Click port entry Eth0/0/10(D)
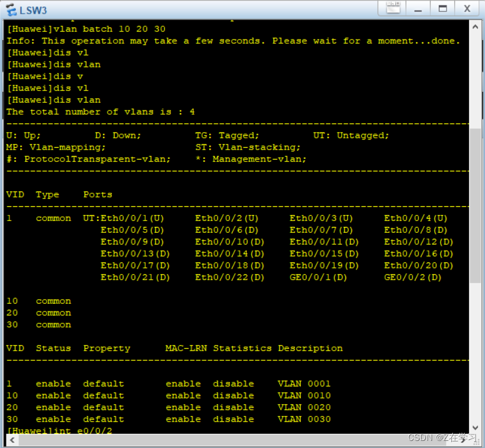 230,242
